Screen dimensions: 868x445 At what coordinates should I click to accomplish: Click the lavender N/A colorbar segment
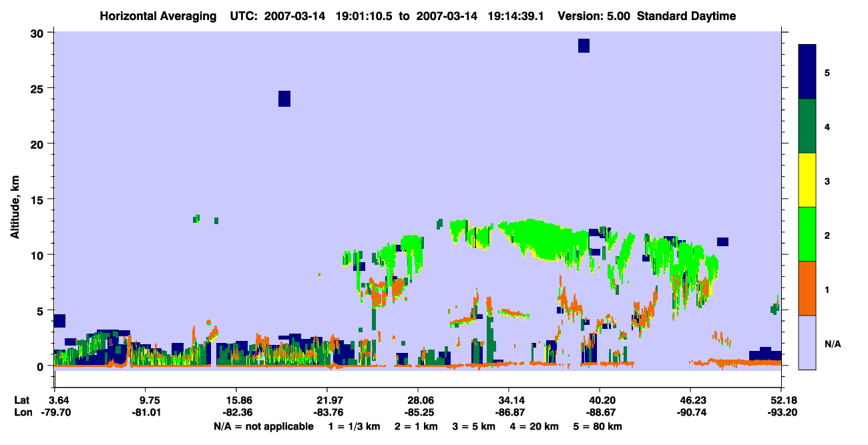point(807,342)
